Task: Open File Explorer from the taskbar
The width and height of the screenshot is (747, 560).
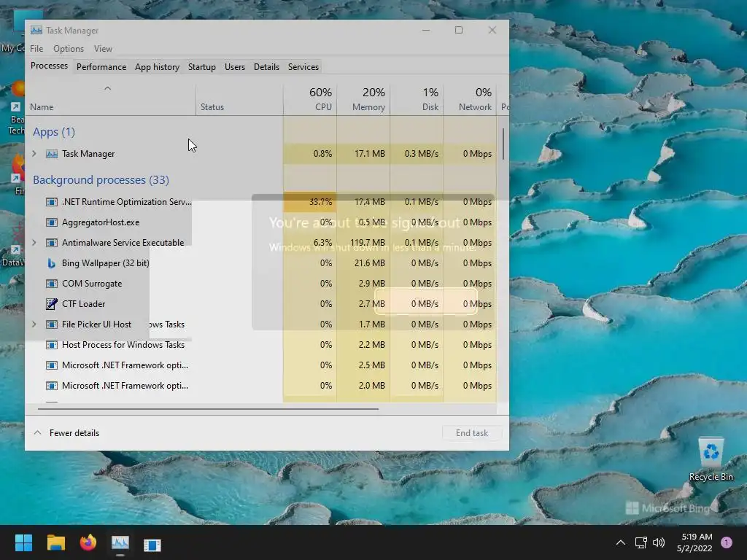Action: [55, 542]
